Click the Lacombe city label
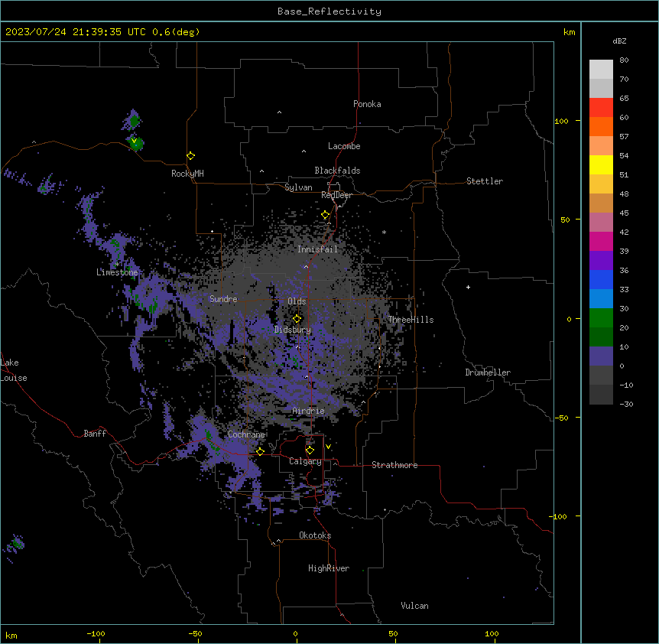Viewport: 659px width, 644px height. [x=344, y=146]
